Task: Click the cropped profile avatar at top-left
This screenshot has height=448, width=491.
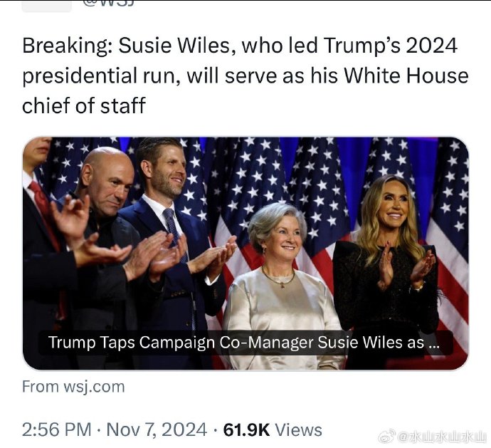Action: click(x=47, y=6)
